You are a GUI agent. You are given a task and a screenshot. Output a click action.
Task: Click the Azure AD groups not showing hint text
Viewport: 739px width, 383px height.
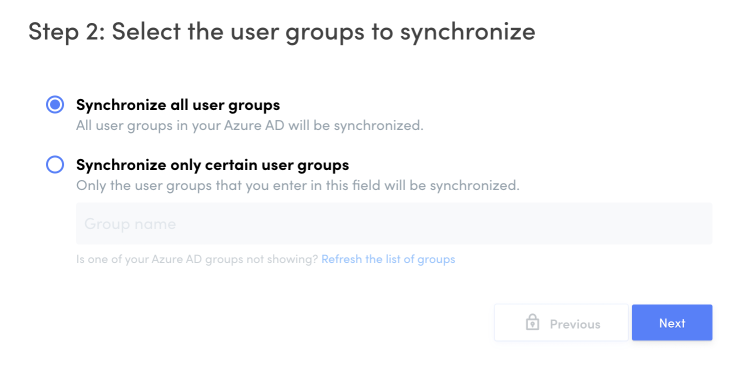point(197,259)
